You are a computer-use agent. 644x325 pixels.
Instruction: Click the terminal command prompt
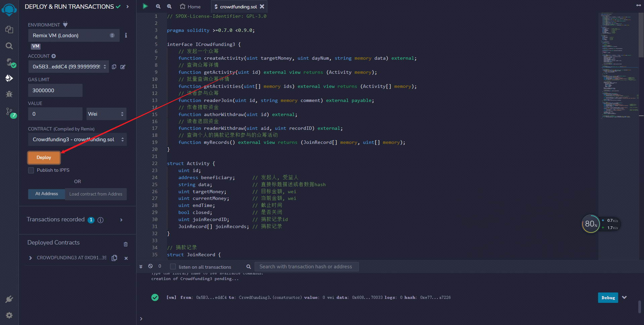click(x=141, y=319)
